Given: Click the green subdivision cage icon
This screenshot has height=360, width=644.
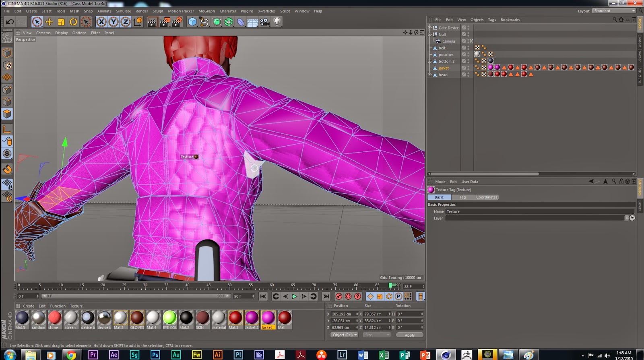Looking at the screenshot, I should [217, 22].
